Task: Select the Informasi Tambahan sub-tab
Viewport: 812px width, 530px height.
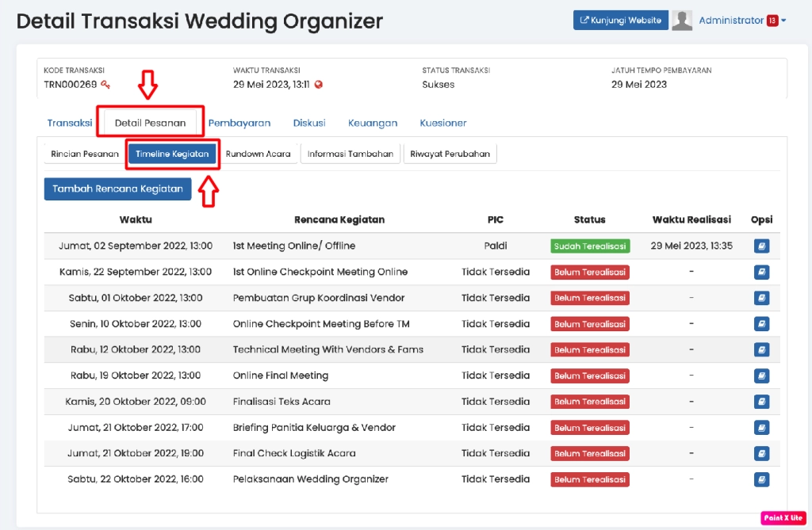Action: coord(350,154)
